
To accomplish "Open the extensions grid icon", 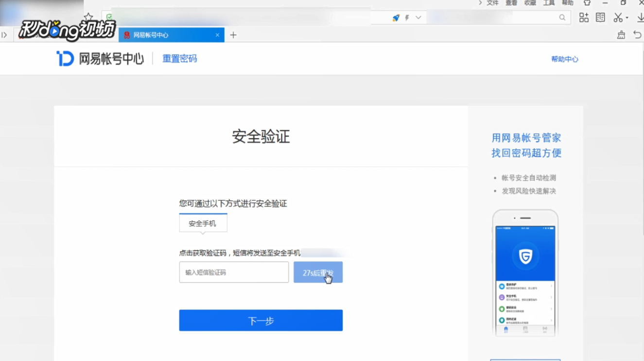I will [x=584, y=17].
